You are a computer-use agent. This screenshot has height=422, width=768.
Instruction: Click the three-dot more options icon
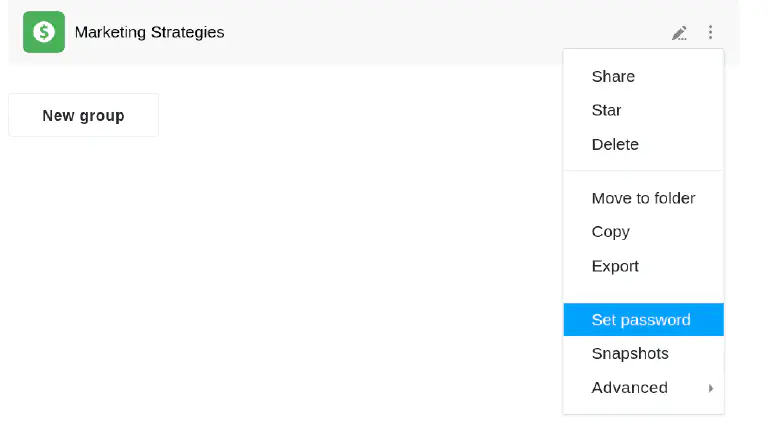[x=710, y=33]
